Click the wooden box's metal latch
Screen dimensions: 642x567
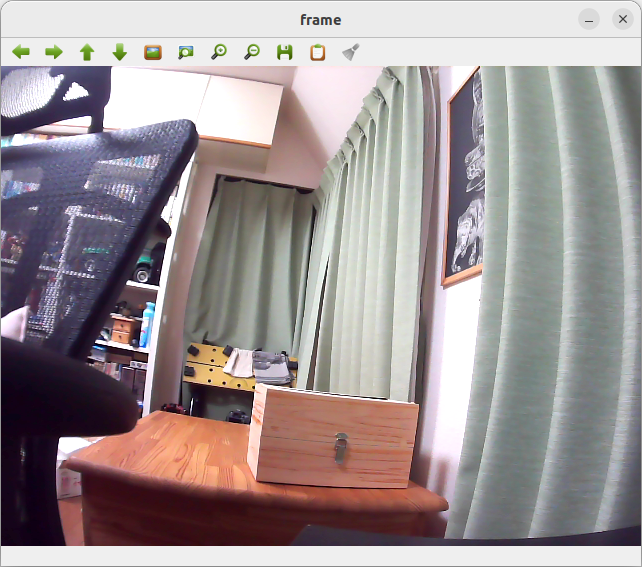click(x=342, y=447)
